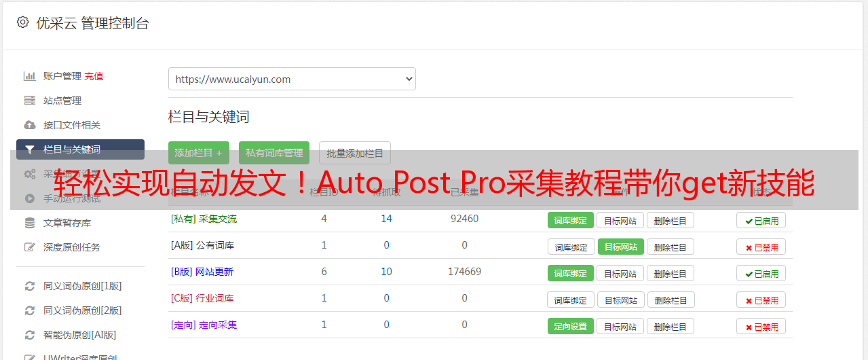Toggle 已启用 status for 网站更新 row

[x=761, y=273]
